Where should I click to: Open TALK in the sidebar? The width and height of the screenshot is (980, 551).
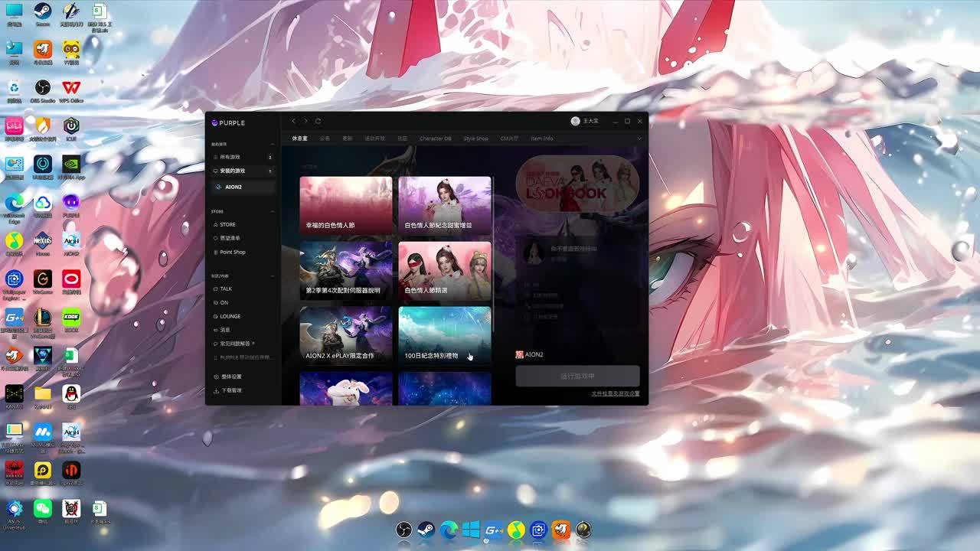click(x=226, y=289)
